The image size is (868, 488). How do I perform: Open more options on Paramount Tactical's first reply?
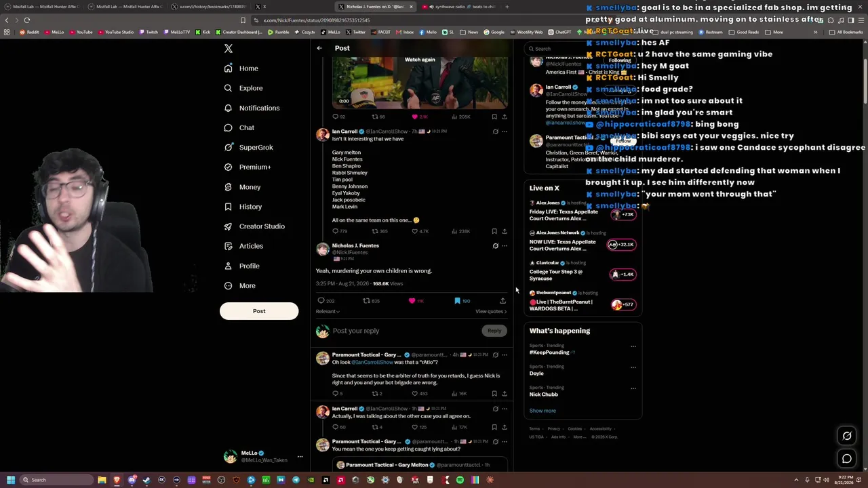504,355
